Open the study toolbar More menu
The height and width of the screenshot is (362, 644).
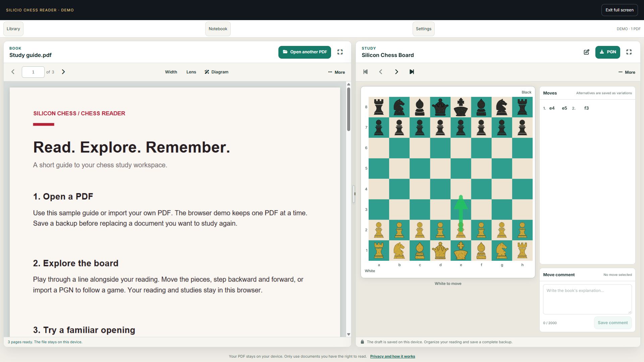[x=627, y=72]
